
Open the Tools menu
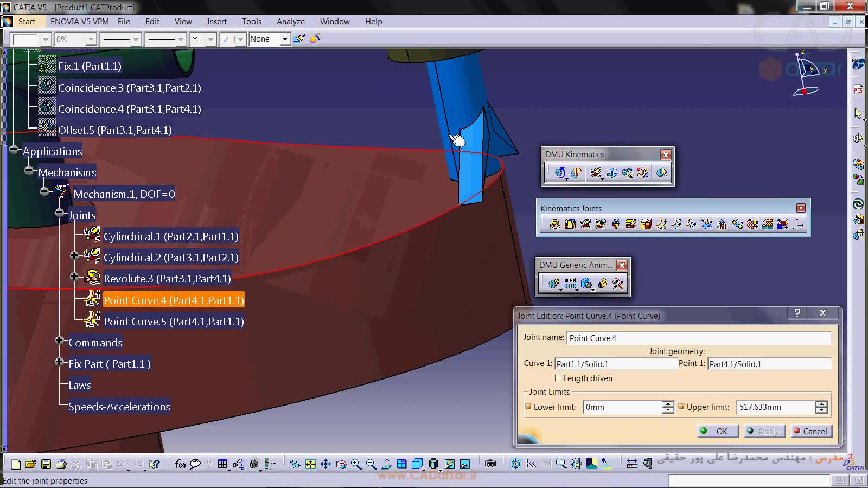click(x=251, y=22)
